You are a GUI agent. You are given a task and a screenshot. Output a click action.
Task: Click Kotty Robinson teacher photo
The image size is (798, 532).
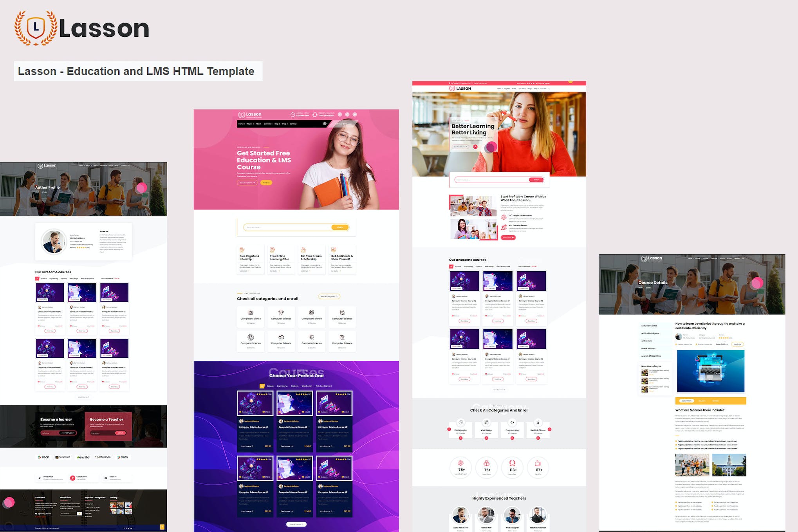460,516
